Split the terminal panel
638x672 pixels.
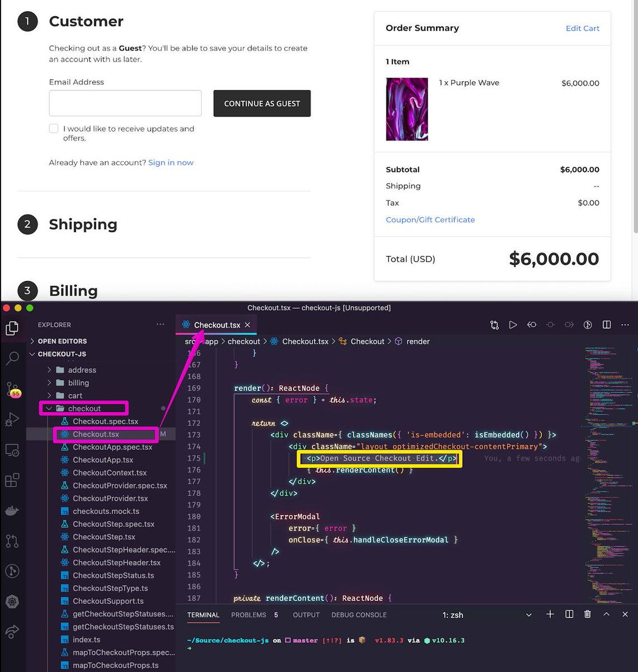pos(569,614)
